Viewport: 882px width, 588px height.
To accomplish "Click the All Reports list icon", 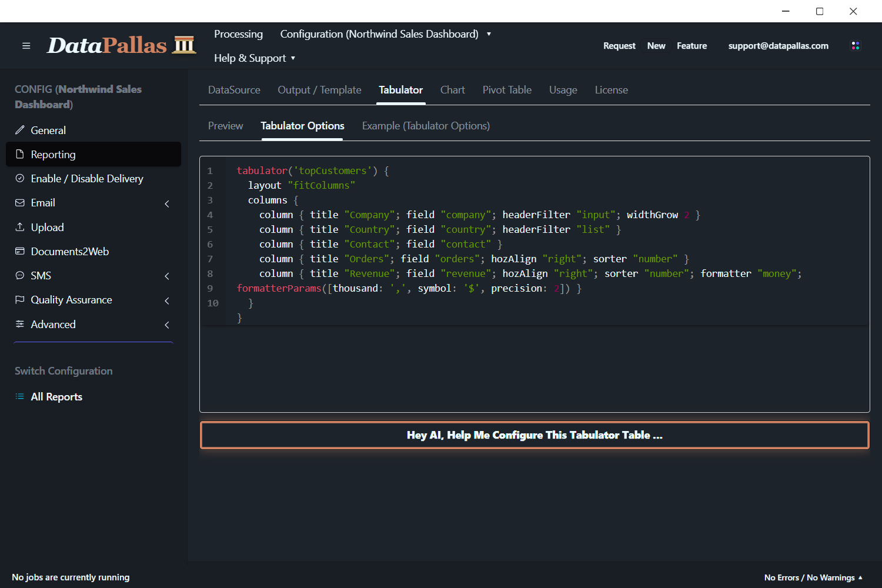I will click(20, 396).
